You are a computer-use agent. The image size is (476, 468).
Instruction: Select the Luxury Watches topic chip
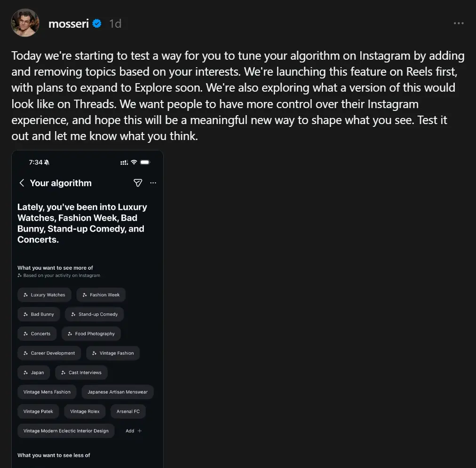pyautogui.click(x=45, y=295)
